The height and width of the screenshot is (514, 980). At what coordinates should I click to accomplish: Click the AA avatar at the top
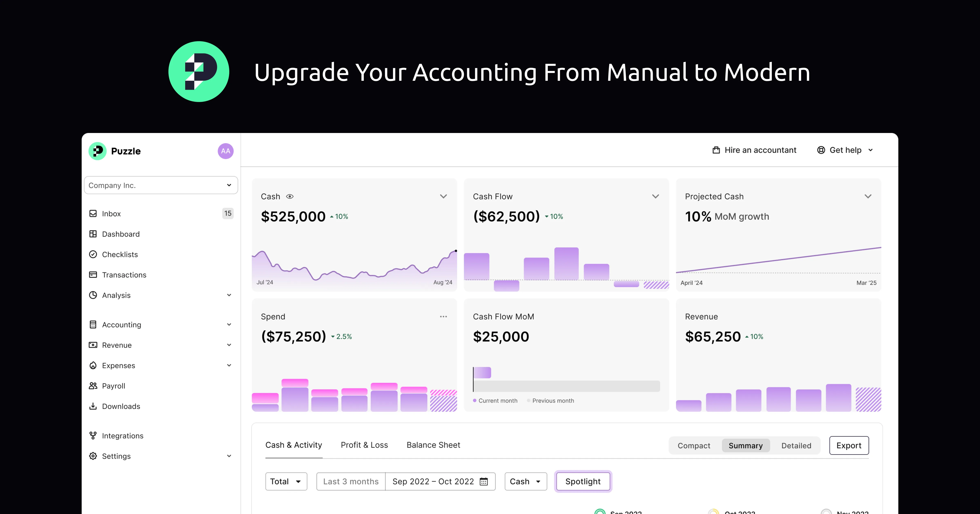pos(225,151)
